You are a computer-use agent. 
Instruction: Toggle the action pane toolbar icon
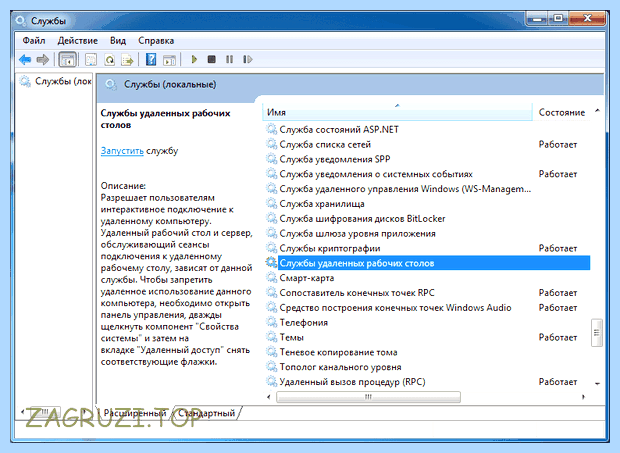point(169,60)
